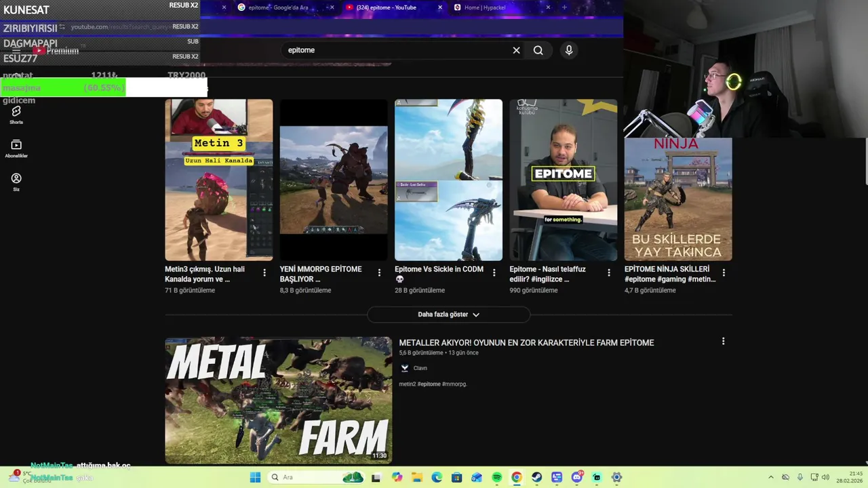This screenshot has height=488, width=868.
Task: Open Shorts in the YouTube sidebar
Action: 16,115
